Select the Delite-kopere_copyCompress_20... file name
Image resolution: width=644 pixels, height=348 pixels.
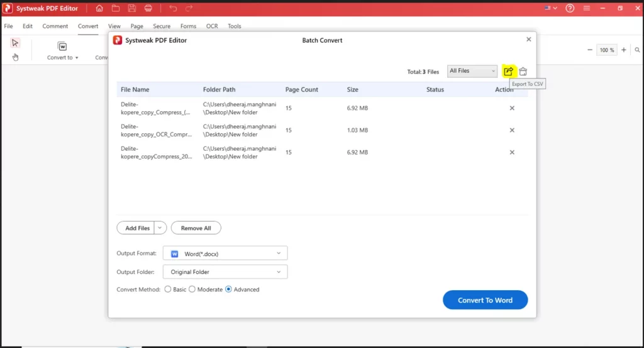pyautogui.click(x=156, y=153)
